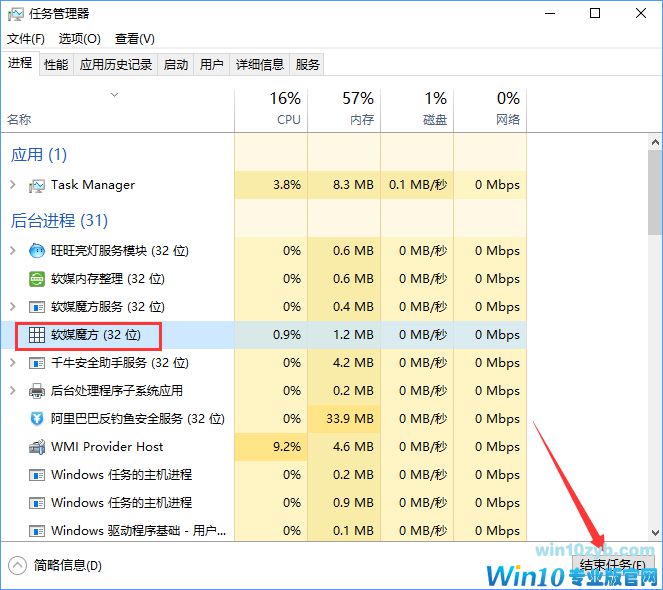Click the 33.9 MB memory value
663x590 pixels.
[x=350, y=419]
